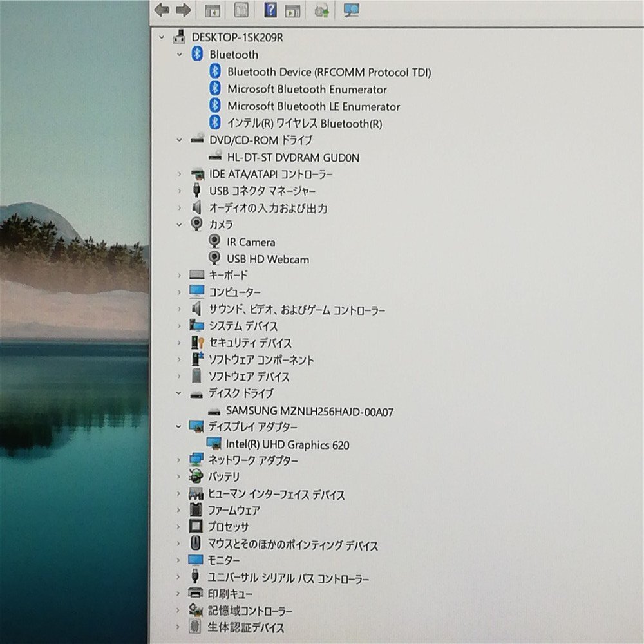Image resolution: width=644 pixels, height=644 pixels.
Task: Click the システム デバイス icon
Action: [x=196, y=325]
